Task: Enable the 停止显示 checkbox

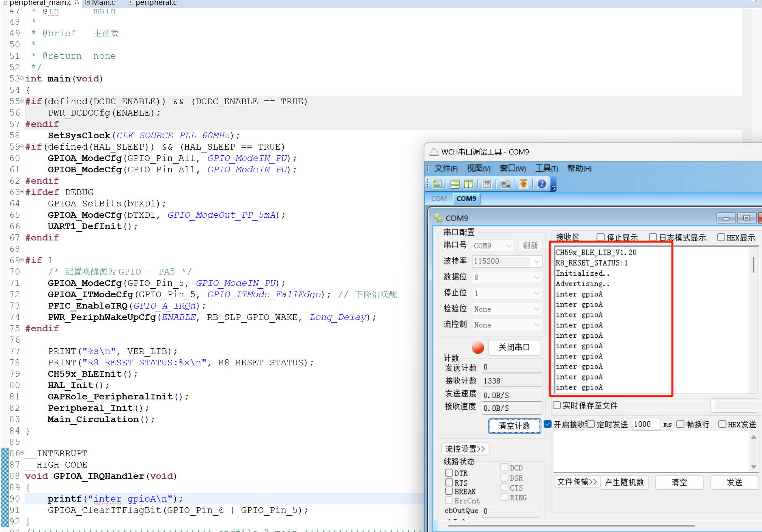Action: (601, 237)
